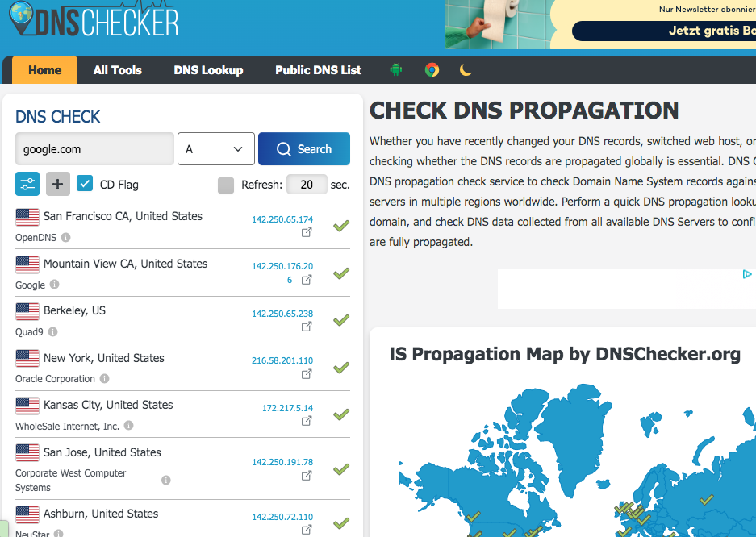Uncheck the CD Flag checkbox

click(85, 184)
